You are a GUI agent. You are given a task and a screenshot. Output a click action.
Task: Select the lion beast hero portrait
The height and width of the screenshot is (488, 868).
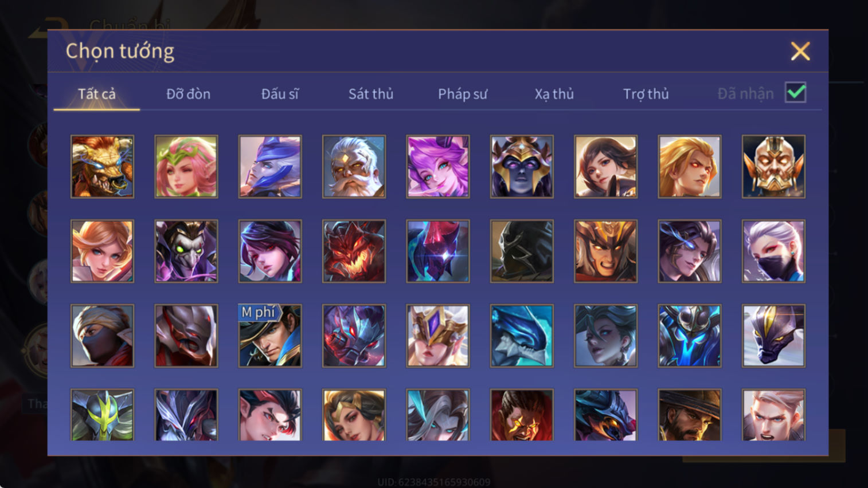(x=102, y=167)
